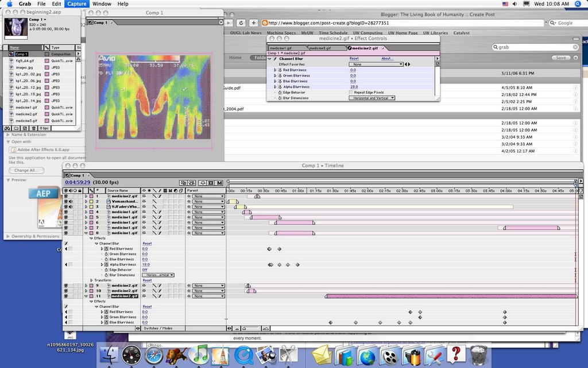Toggle the Alpha Blurriness stopwatch for layer 8
This screenshot has width=588, height=368.
[106, 264]
